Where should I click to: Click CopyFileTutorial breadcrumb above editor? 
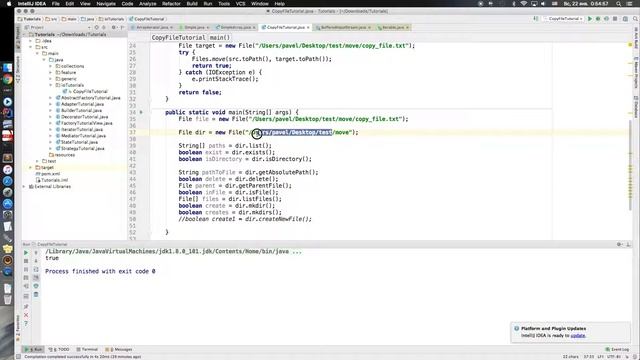(x=178, y=38)
